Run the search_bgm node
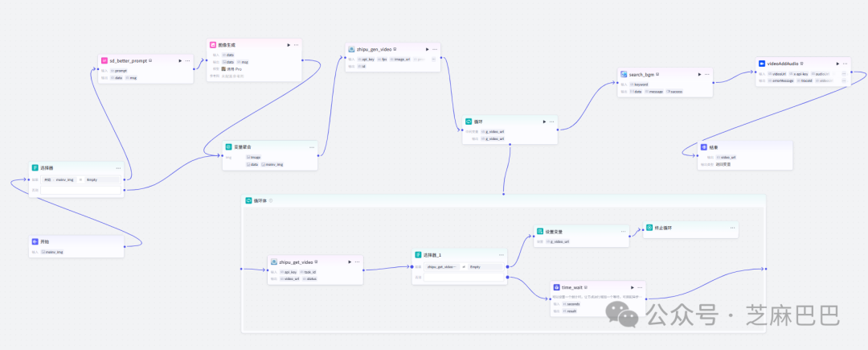This screenshot has width=868, height=350. [x=700, y=74]
